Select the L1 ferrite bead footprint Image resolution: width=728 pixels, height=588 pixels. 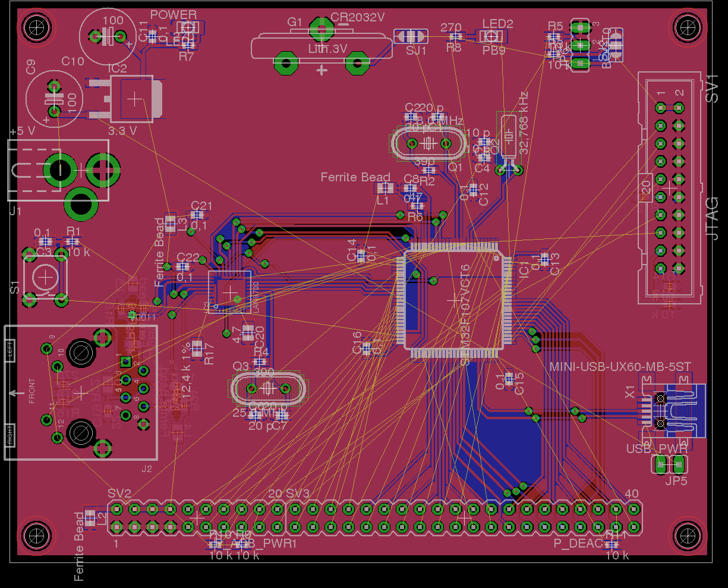[385, 189]
